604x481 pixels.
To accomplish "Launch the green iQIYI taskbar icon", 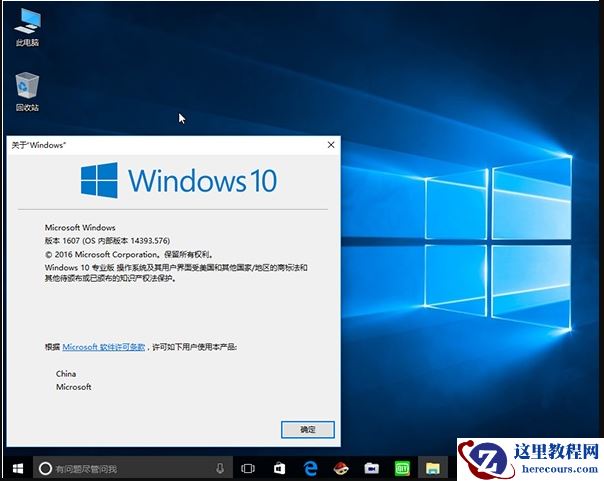I will point(402,468).
